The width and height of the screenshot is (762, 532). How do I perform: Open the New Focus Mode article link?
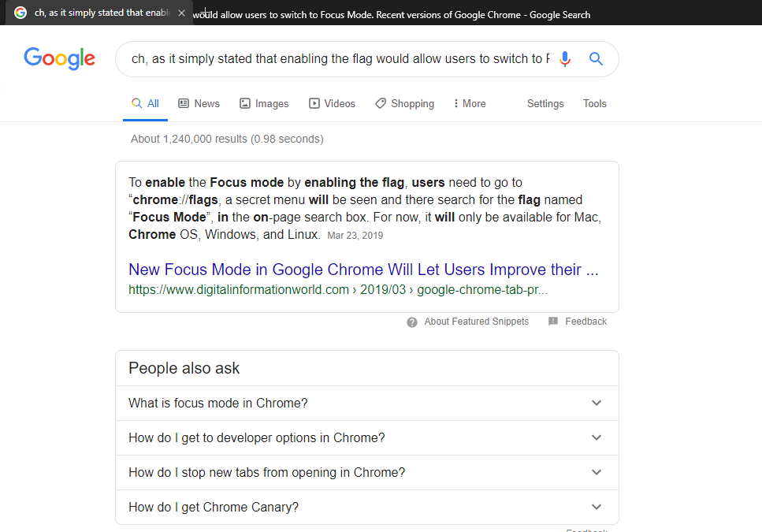(362, 270)
